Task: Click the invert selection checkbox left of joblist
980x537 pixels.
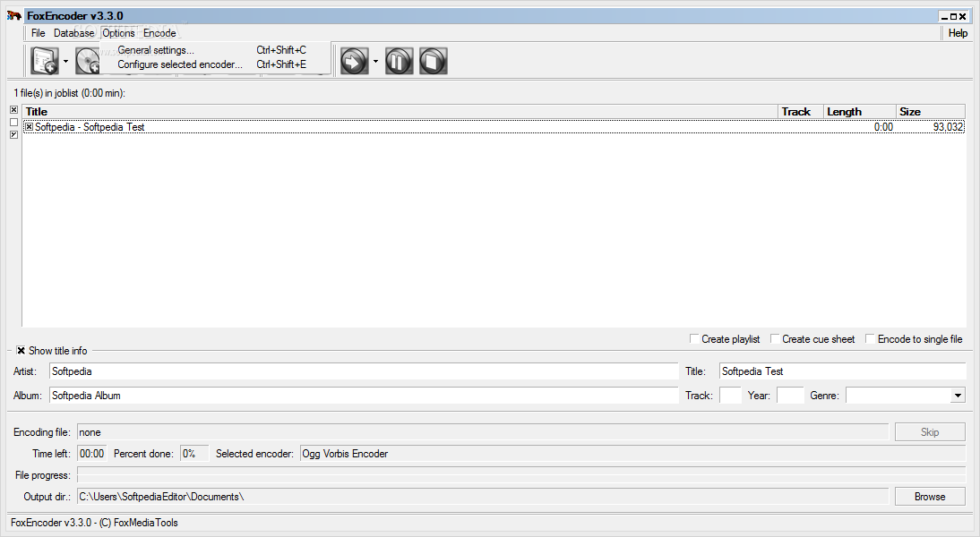Action: 13,135
